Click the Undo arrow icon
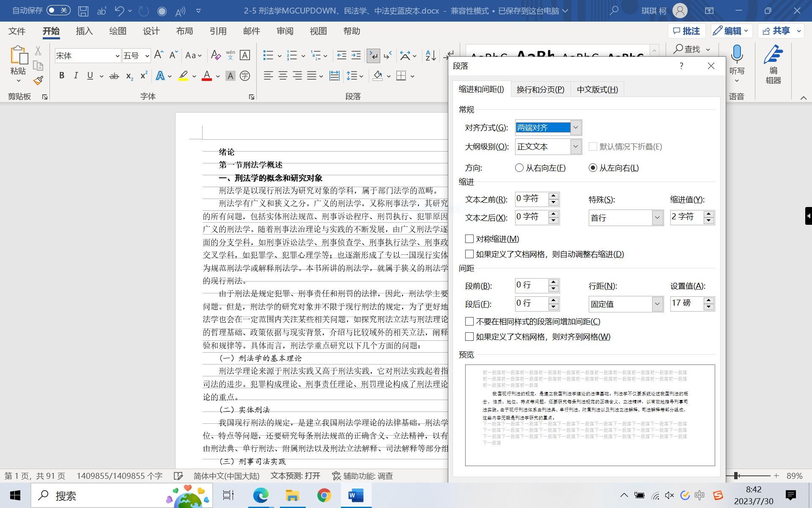 pos(119,11)
